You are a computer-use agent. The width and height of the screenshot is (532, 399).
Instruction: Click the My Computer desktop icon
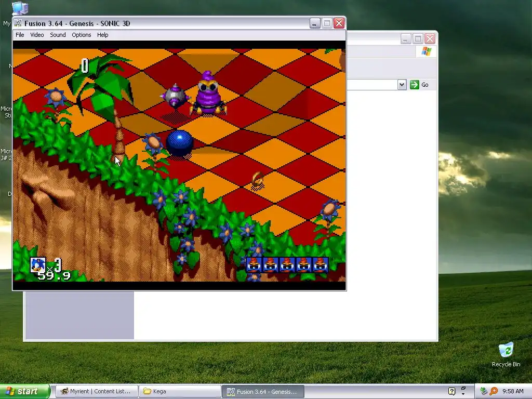[x=20, y=8]
